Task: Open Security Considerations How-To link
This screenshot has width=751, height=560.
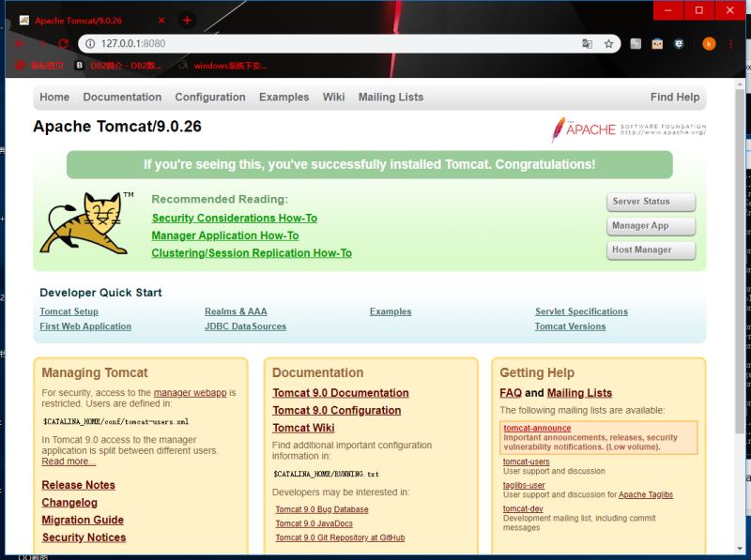Action: tap(234, 219)
